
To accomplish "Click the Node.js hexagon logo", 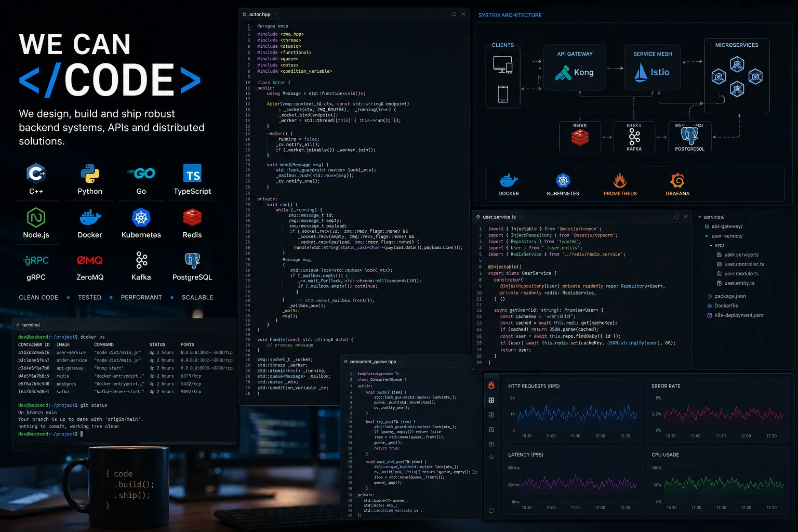I will [36, 217].
